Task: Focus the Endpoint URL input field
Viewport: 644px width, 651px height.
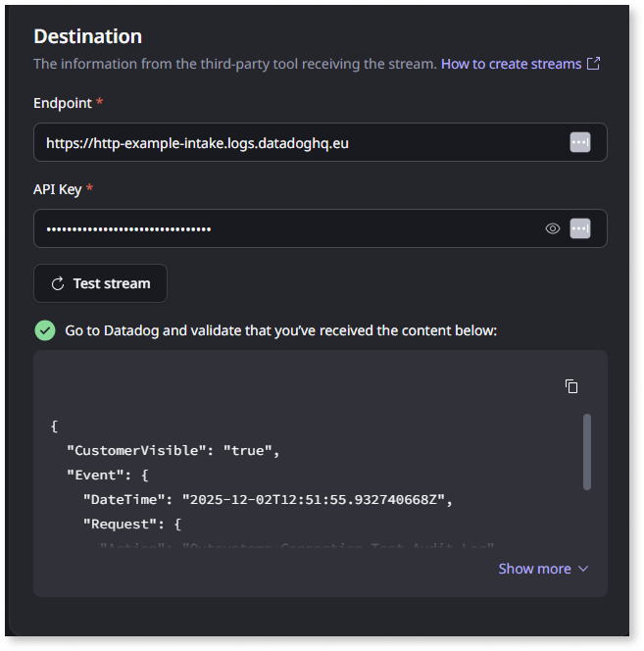Action: (321, 142)
